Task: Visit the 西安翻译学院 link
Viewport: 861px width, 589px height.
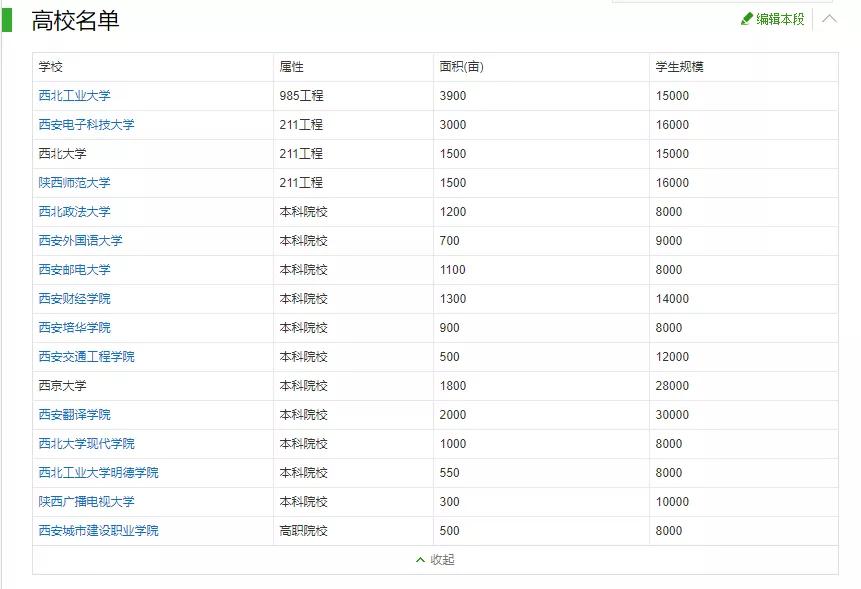Action: click(75, 414)
